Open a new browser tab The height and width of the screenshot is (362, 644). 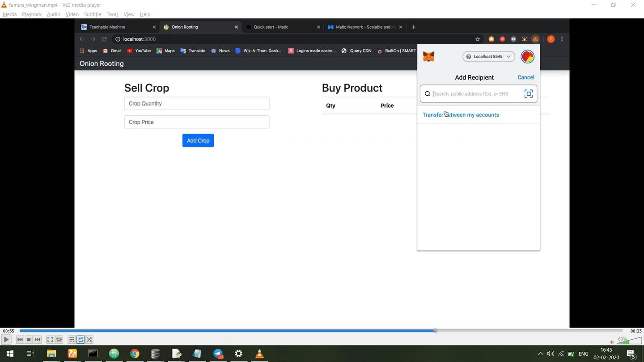[x=414, y=27]
